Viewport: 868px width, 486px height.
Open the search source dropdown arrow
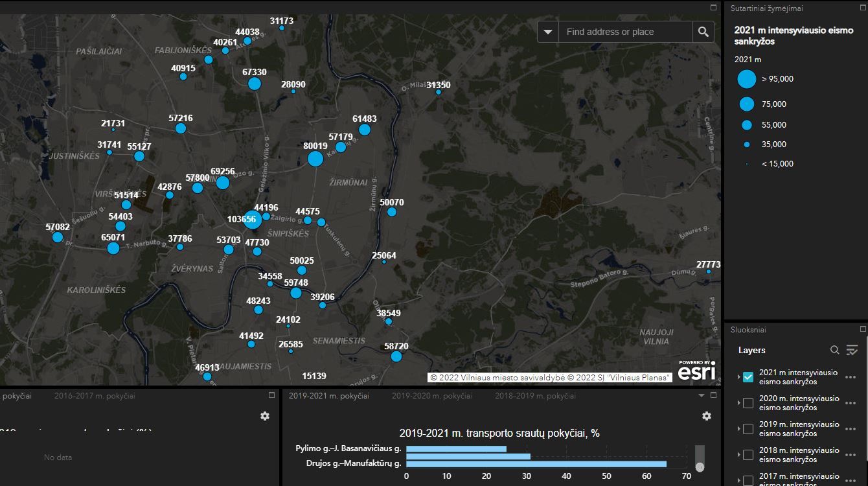(548, 32)
